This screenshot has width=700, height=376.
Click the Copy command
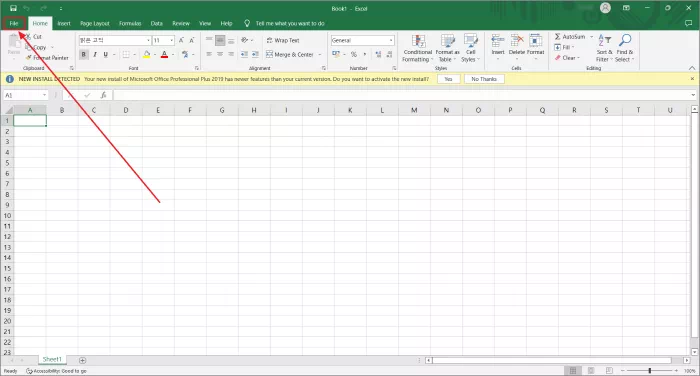coord(37,47)
